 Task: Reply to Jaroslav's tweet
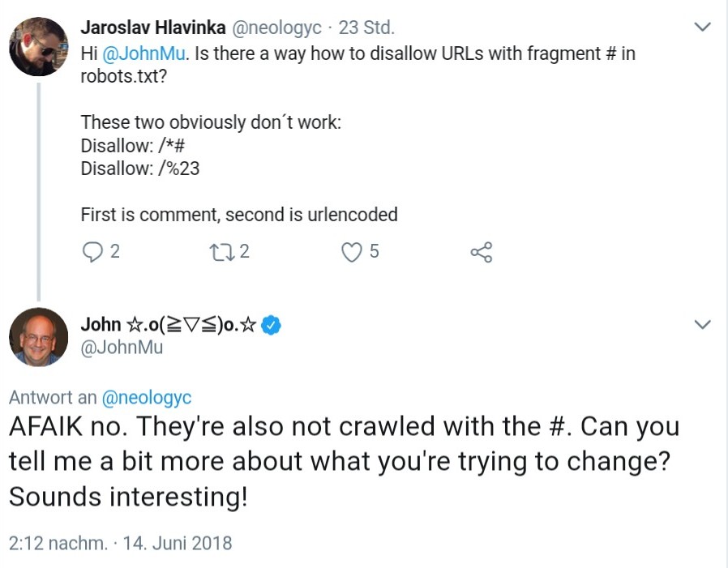tap(93, 252)
